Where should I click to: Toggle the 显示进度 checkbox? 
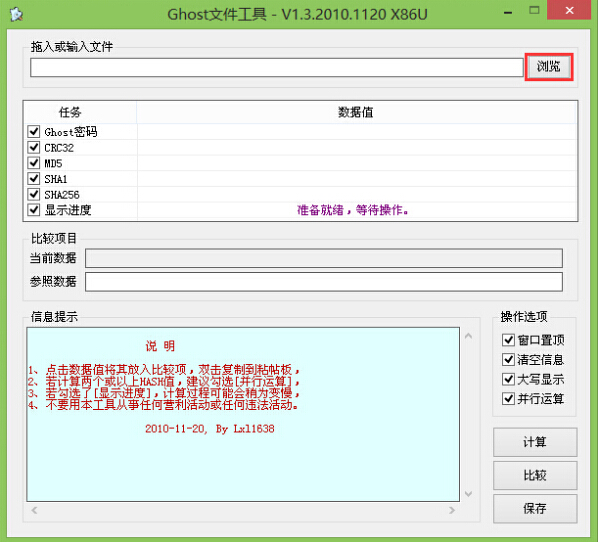click(34, 210)
